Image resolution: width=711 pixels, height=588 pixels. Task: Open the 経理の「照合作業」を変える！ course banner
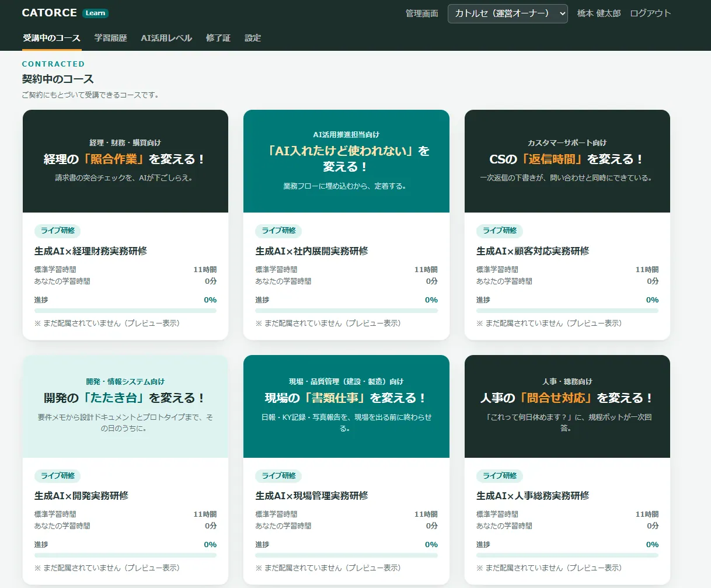pos(126,161)
